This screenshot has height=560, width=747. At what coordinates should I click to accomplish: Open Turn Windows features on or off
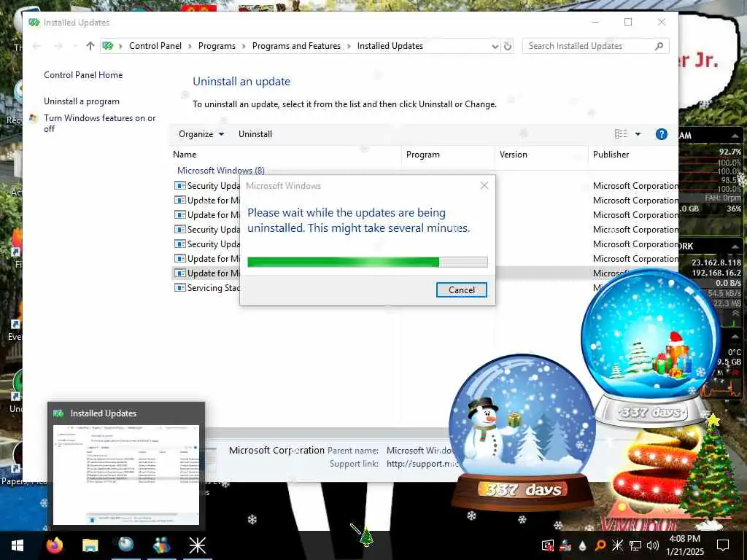[99, 122]
